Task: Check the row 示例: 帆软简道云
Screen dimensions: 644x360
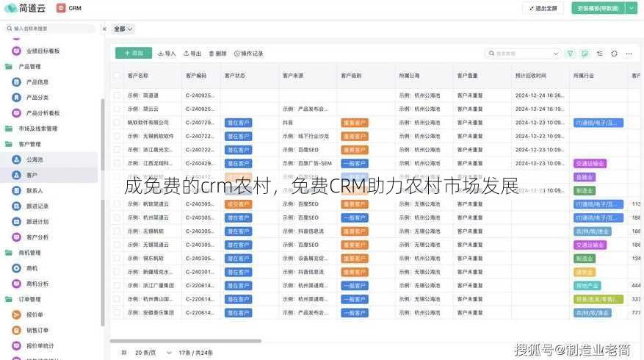Action: tap(117, 204)
